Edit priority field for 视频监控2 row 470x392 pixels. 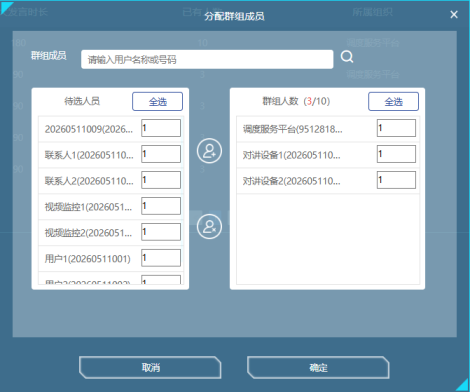coord(161,232)
